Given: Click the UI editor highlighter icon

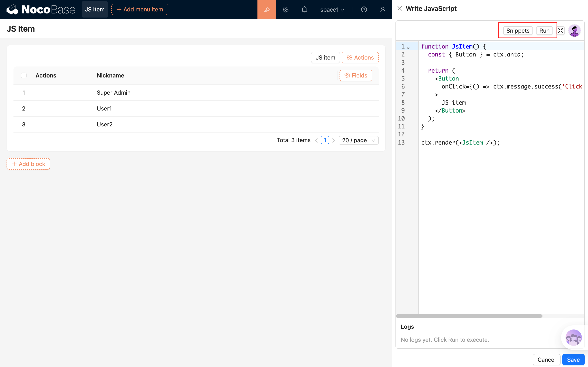Looking at the screenshot, I should 267,9.
